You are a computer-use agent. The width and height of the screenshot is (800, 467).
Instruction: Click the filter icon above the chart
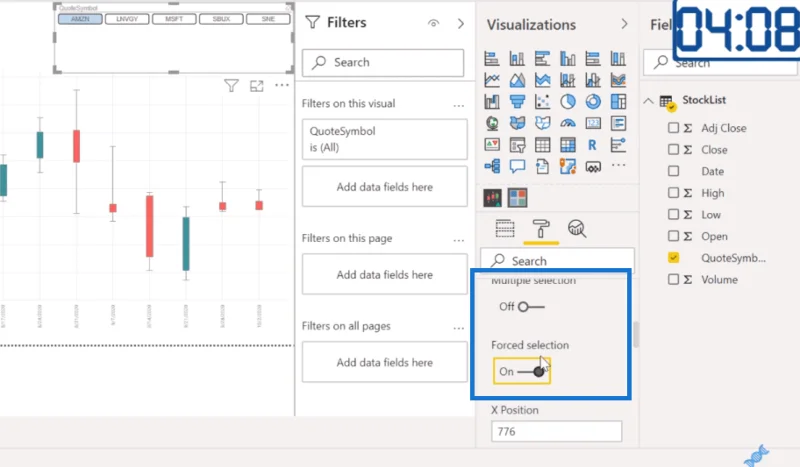tap(231, 86)
